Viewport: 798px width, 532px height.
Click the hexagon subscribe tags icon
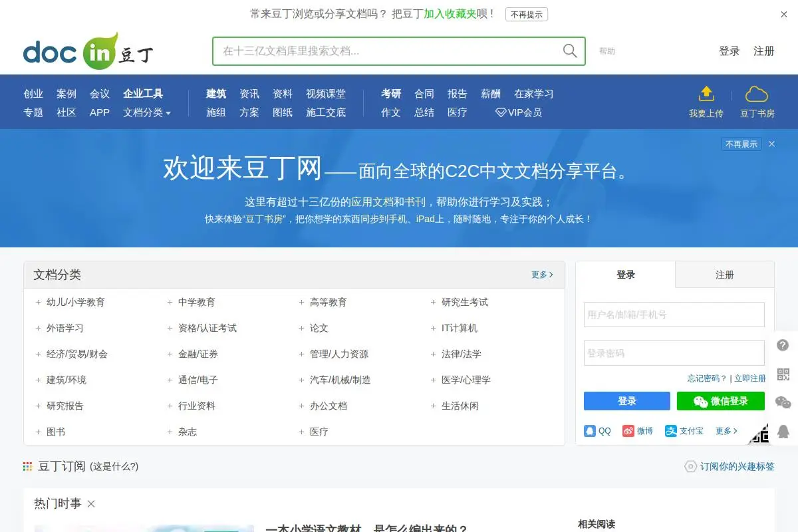pos(691,467)
